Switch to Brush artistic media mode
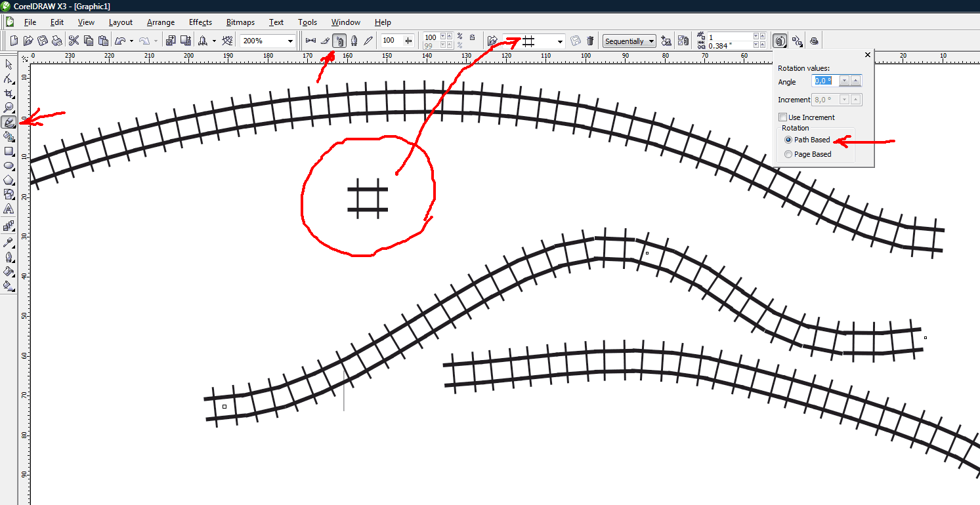This screenshot has width=980, height=505. pos(325,41)
